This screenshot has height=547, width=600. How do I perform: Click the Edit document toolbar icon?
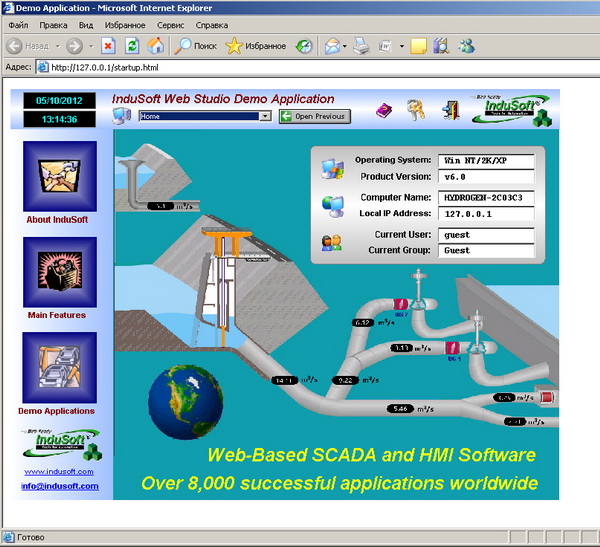(385, 46)
